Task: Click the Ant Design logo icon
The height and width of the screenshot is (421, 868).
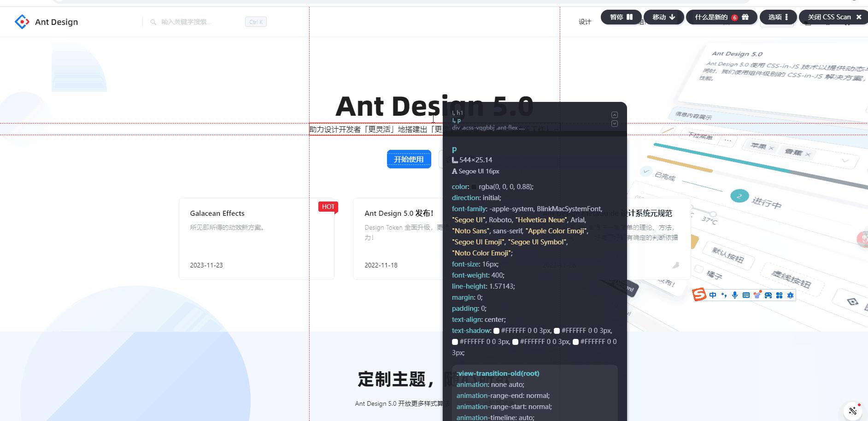Action: (22, 22)
